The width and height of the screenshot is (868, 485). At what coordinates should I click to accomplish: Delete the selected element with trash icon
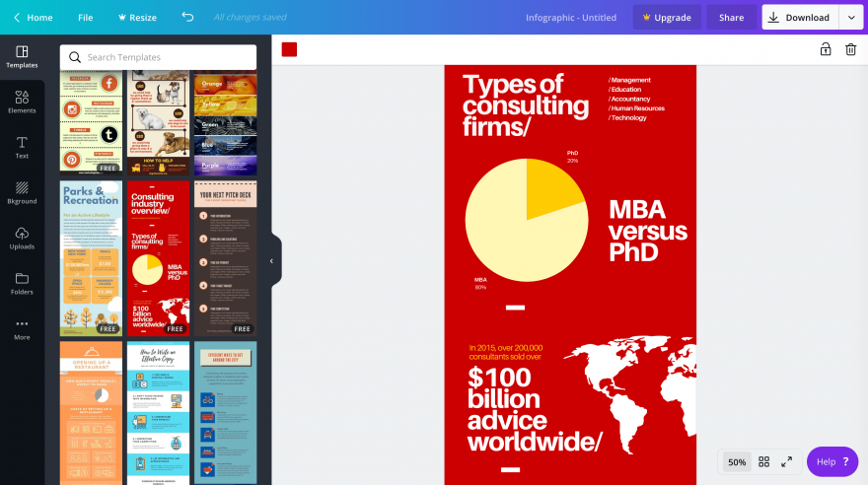click(850, 49)
